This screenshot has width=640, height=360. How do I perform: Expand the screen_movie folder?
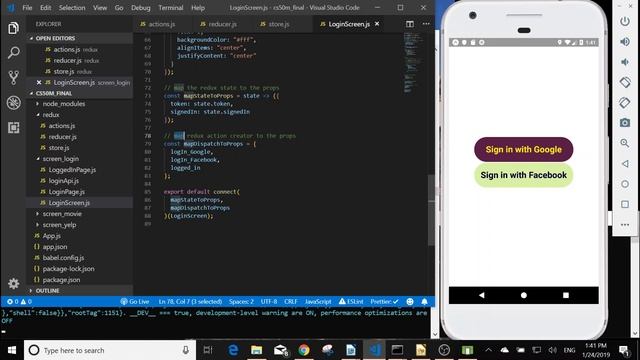tap(62, 214)
